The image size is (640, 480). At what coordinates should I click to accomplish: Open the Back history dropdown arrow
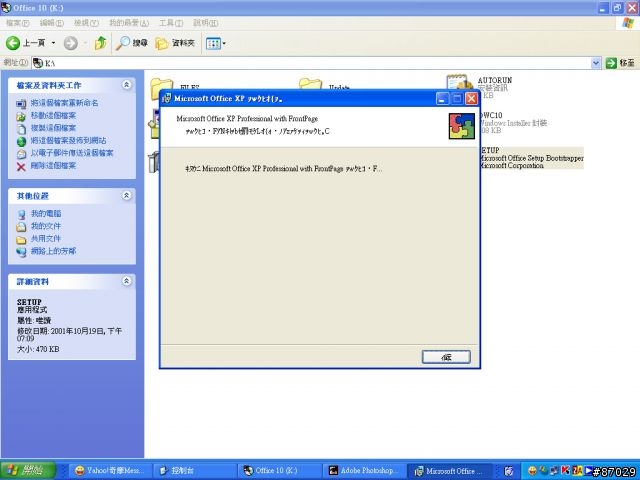[53, 43]
